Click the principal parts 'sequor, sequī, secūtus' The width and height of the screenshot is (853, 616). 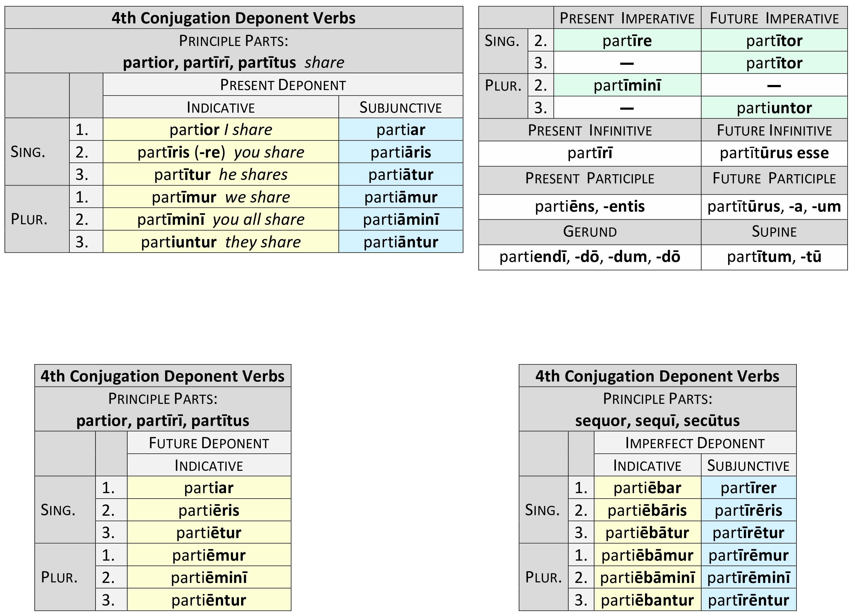657,421
